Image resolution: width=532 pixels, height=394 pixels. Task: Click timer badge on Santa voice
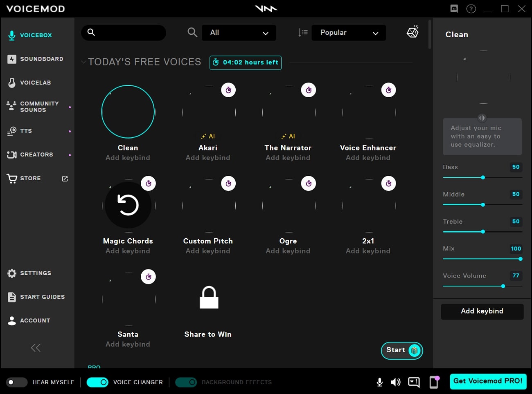(149, 277)
